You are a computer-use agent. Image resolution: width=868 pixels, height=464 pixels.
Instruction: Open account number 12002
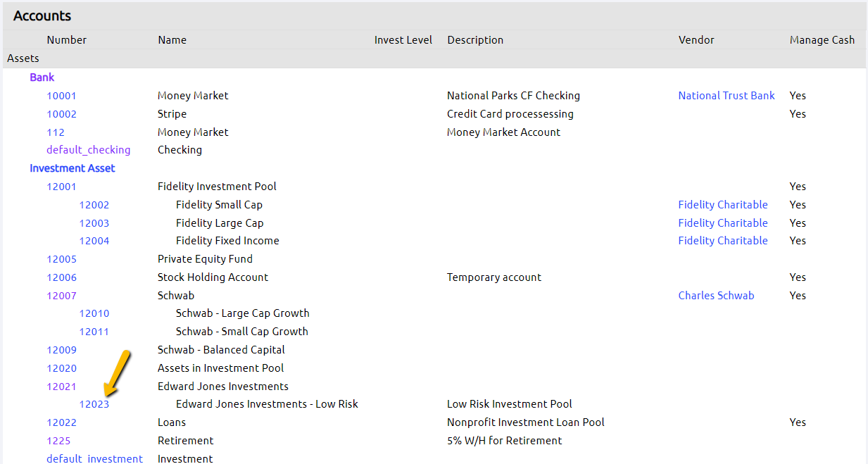pos(94,205)
